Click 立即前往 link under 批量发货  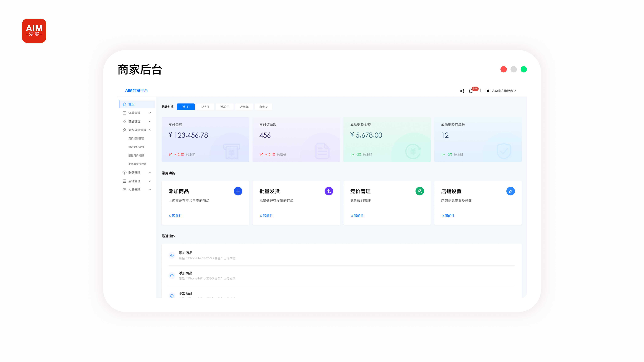click(266, 216)
